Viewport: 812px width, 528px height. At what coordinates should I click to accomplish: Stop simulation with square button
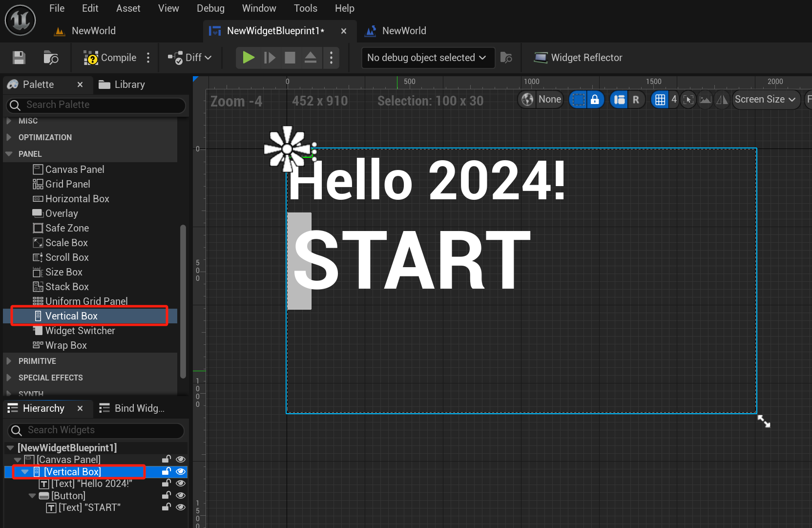290,58
